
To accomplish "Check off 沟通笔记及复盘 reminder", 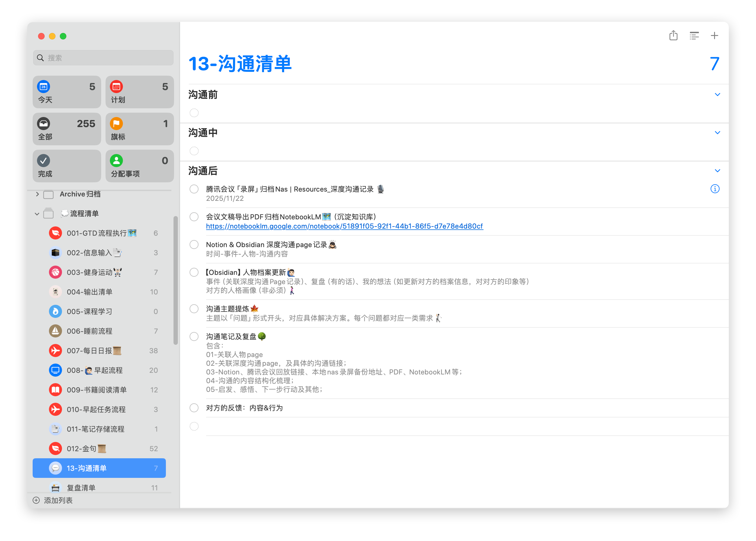I will 194,336.
